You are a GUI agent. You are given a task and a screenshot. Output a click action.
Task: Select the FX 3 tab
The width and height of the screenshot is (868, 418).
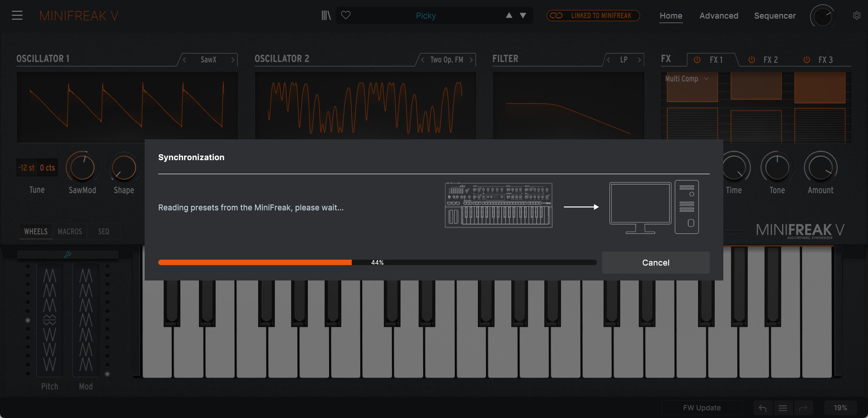click(x=826, y=60)
